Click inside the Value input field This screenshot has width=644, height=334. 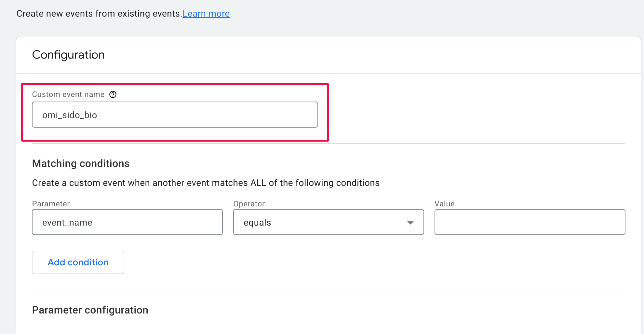tap(530, 222)
